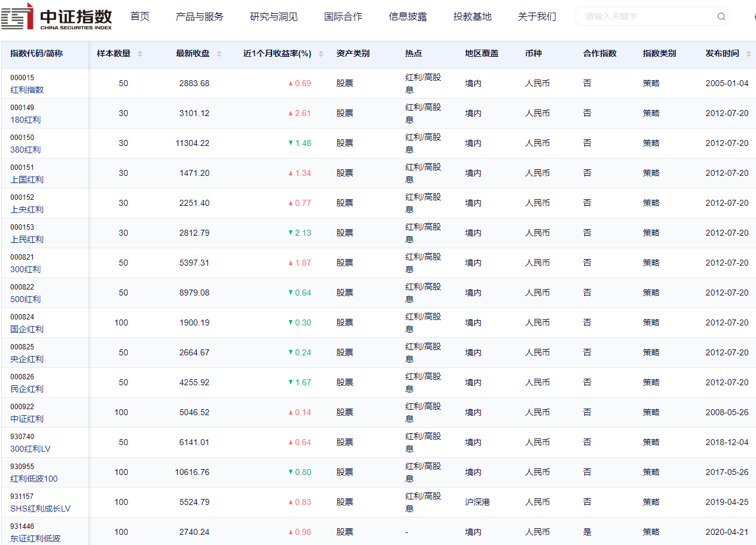The height and width of the screenshot is (545, 756).
Task: Select 信息披露 in the top navigation
Action: click(407, 16)
